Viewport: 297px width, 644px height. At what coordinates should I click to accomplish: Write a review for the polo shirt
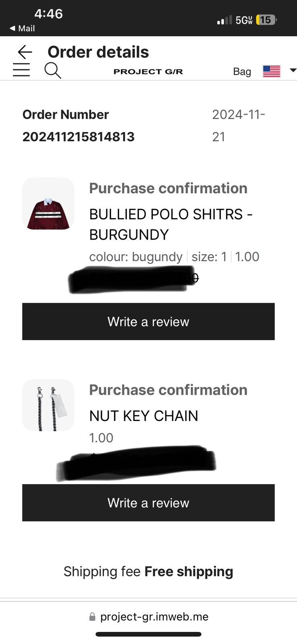click(148, 322)
